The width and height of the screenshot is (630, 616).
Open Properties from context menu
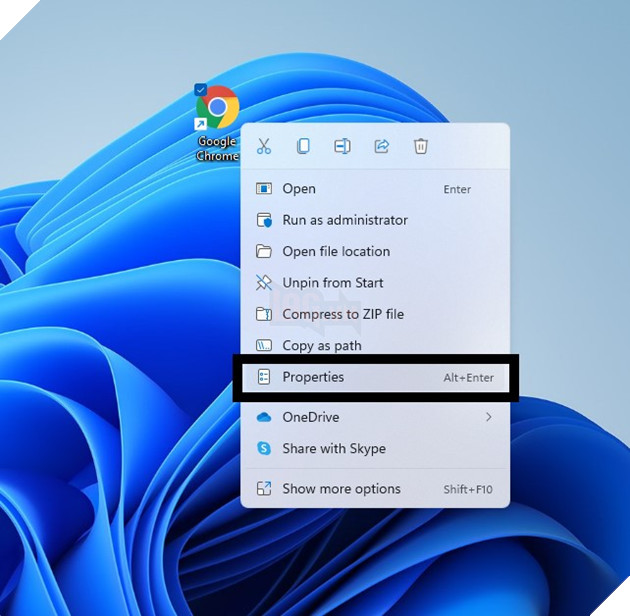(x=375, y=377)
